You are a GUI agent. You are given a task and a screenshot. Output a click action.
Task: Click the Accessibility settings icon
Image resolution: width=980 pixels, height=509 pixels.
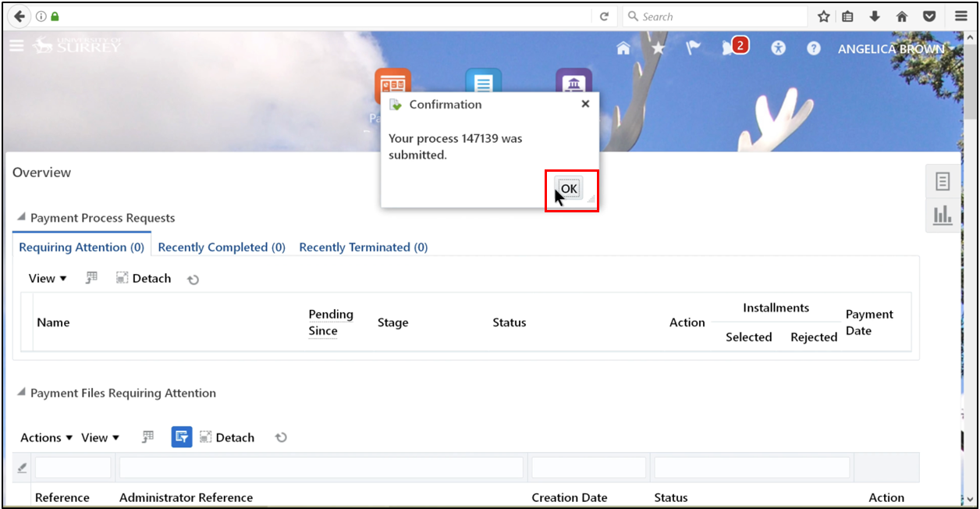[x=778, y=48]
